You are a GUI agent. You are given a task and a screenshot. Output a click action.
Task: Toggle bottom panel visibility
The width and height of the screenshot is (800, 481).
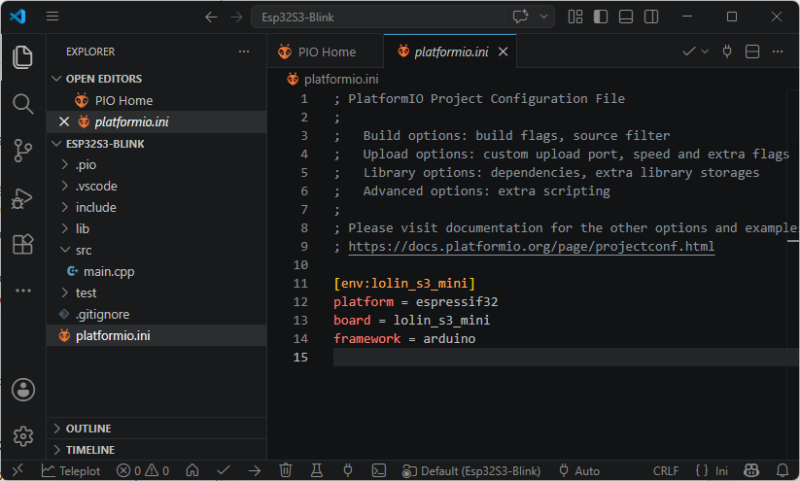click(x=626, y=17)
